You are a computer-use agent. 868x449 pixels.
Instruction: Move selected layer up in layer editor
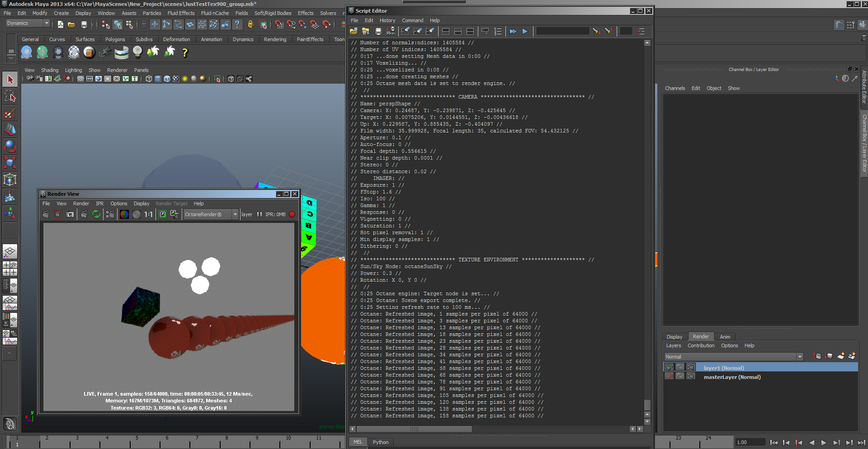[x=817, y=356]
